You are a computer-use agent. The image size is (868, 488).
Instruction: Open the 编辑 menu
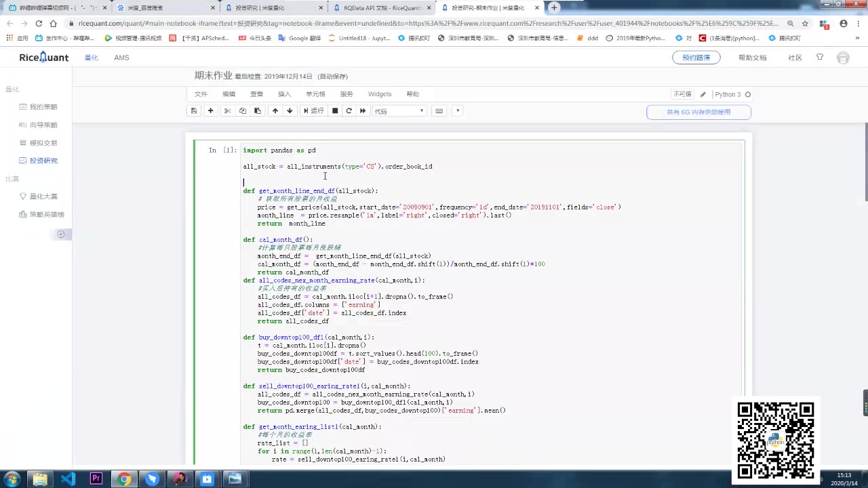(x=229, y=94)
